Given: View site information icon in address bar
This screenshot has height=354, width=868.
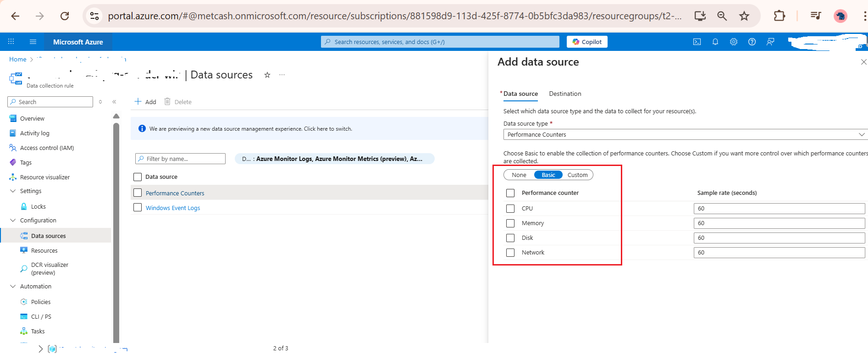Looking at the screenshot, I should [x=94, y=16].
